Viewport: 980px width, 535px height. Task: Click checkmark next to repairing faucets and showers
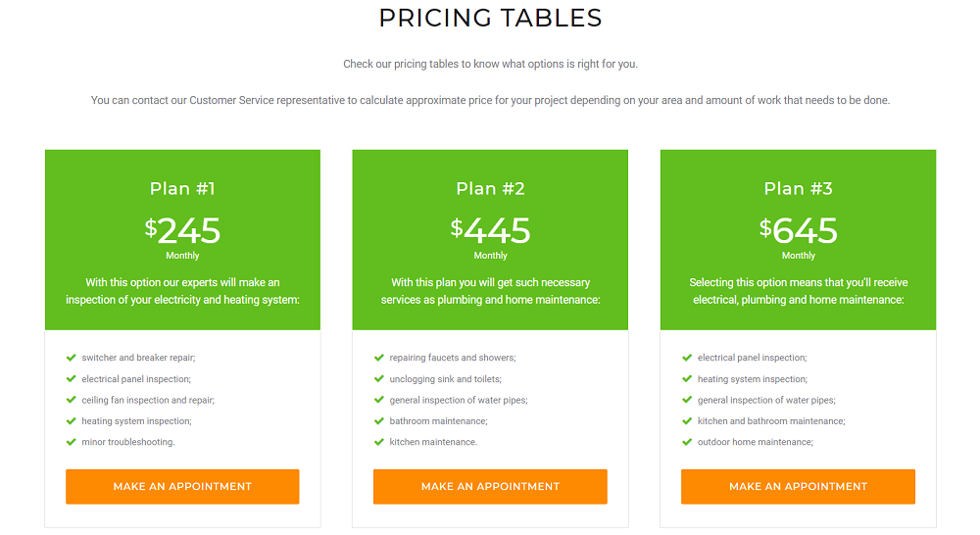pos(379,358)
